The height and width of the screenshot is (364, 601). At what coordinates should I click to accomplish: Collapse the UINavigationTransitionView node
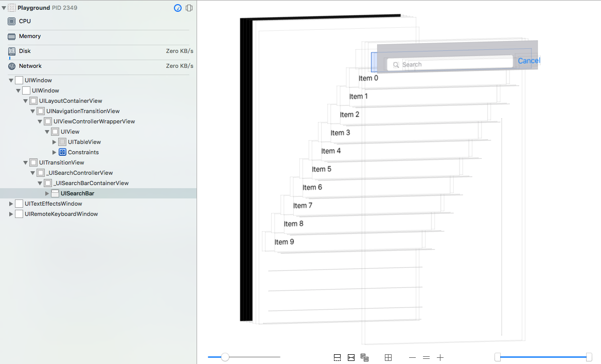33,111
